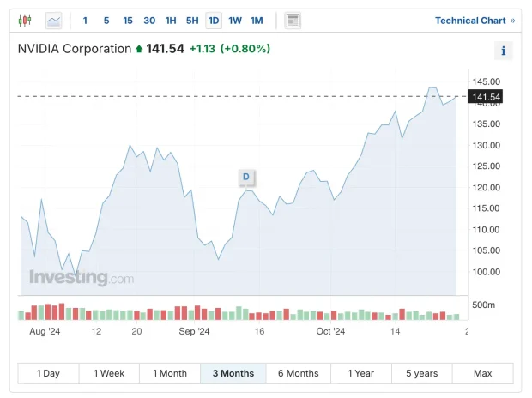View the 5 years range
Screen dimensions: 532x398
(x=421, y=373)
